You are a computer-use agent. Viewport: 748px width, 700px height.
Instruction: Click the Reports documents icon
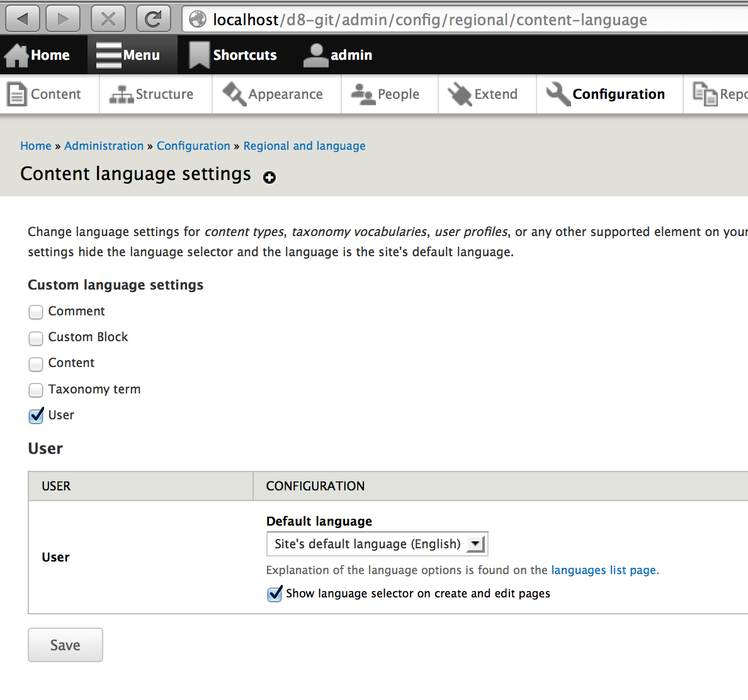705,94
